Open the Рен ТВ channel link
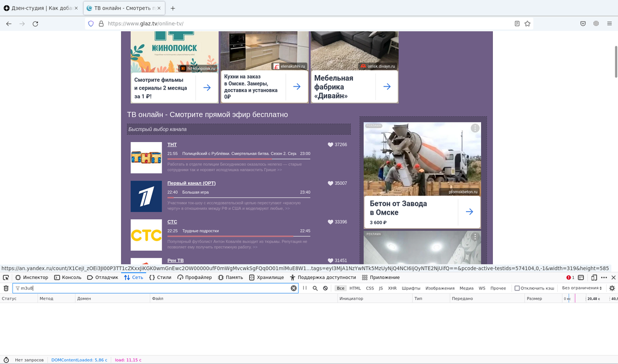The width and height of the screenshot is (618, 364). tap(176, 261)
